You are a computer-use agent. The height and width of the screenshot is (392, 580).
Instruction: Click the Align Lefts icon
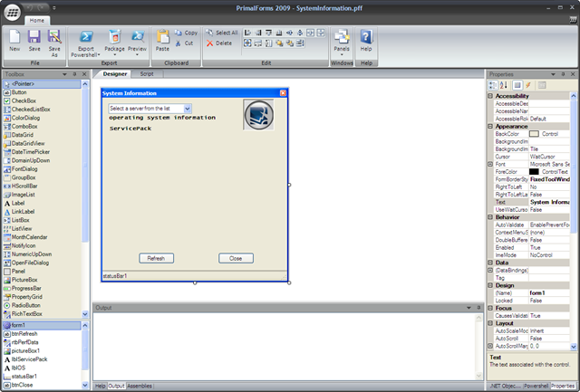pyautogui.click(x=247, y=33)
